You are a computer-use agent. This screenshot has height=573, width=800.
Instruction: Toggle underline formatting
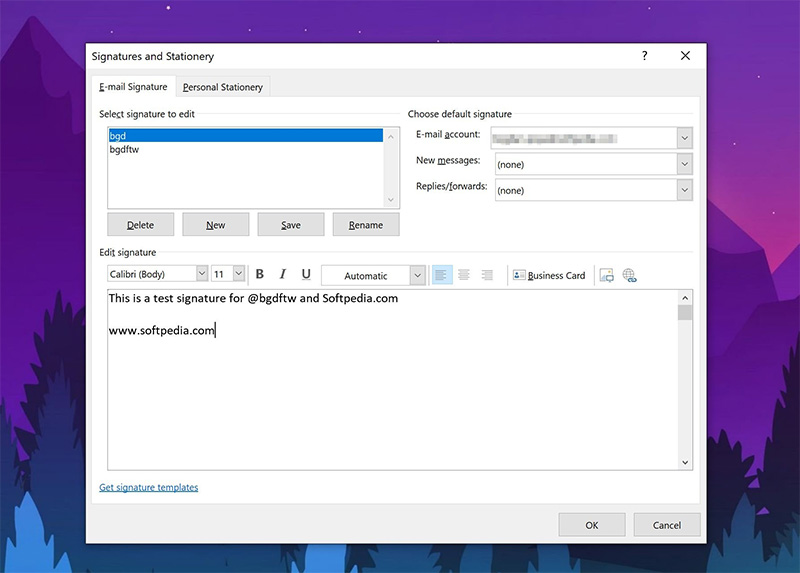pyautogui.click(x=306, y=275)
